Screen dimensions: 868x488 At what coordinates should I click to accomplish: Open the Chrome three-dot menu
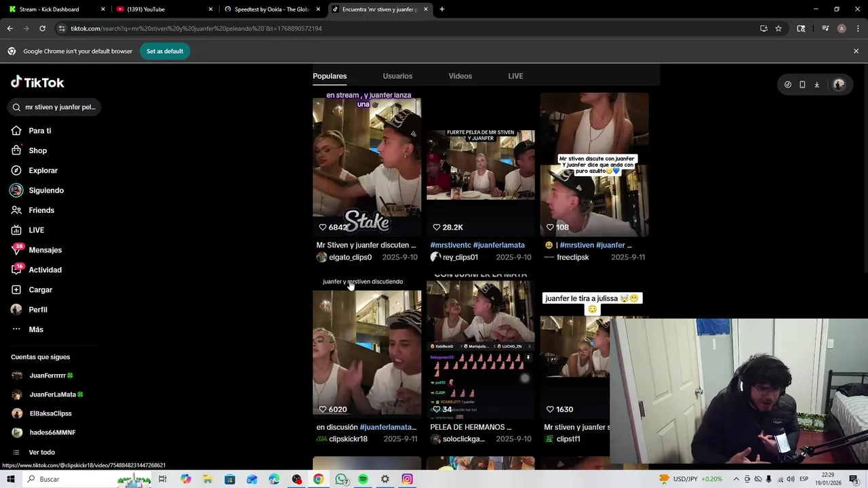[856, 28]
